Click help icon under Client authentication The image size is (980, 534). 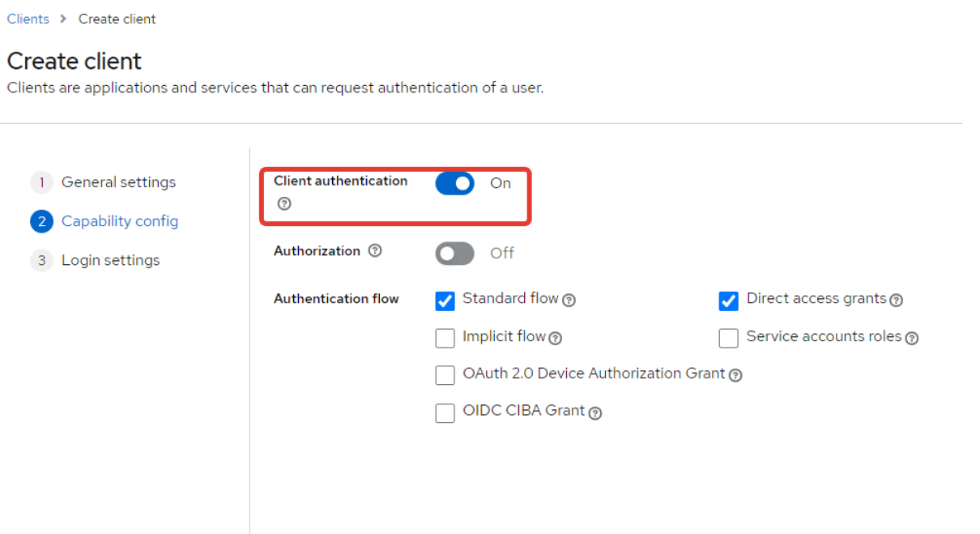click(x=283, y=203)
